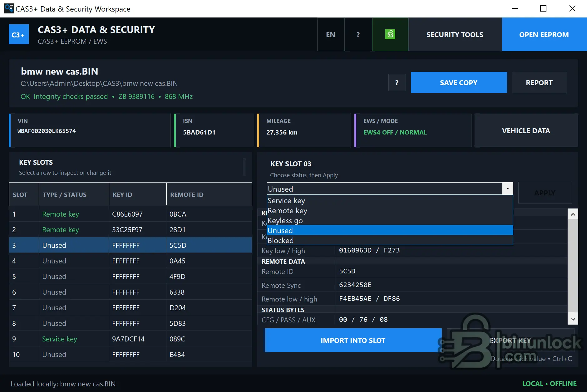Sort by SLOT column header

click(24, 194)
